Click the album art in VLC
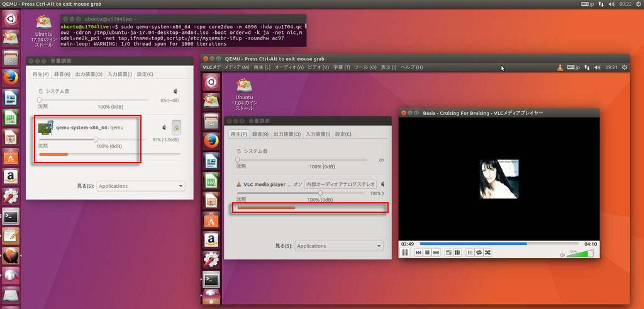644x309 pixels. tap(499, 179)
